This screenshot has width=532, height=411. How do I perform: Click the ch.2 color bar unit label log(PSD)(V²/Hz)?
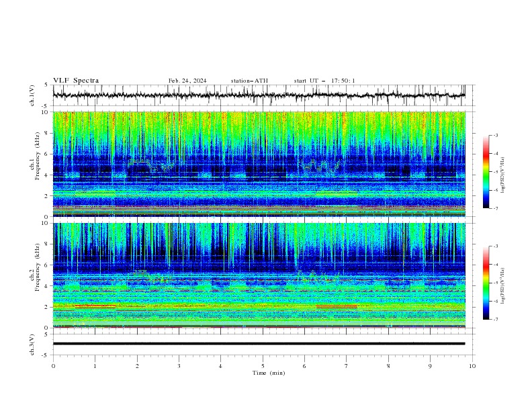click(503, 286)
